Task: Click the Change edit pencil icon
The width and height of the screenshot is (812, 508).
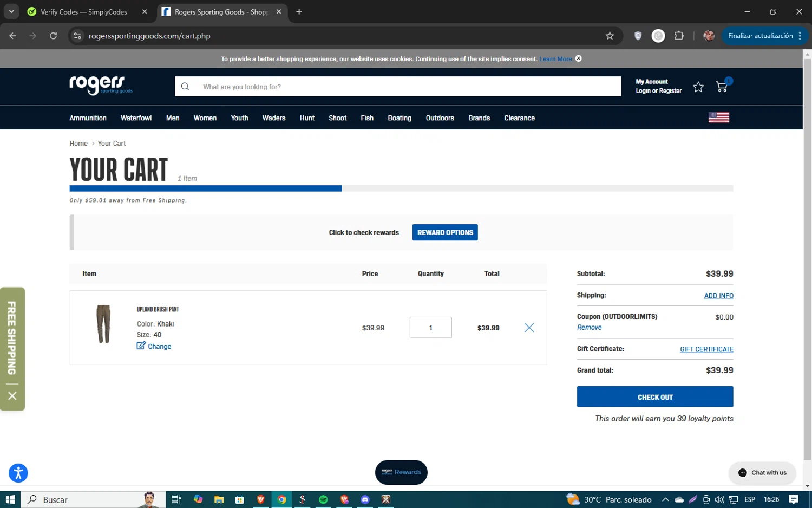Action: (x=141, y=346)
